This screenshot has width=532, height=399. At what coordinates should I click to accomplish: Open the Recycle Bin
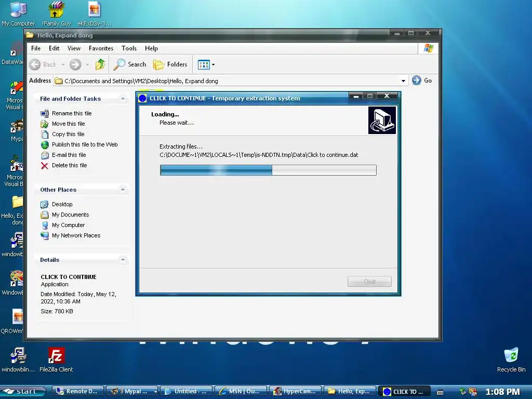511,360
